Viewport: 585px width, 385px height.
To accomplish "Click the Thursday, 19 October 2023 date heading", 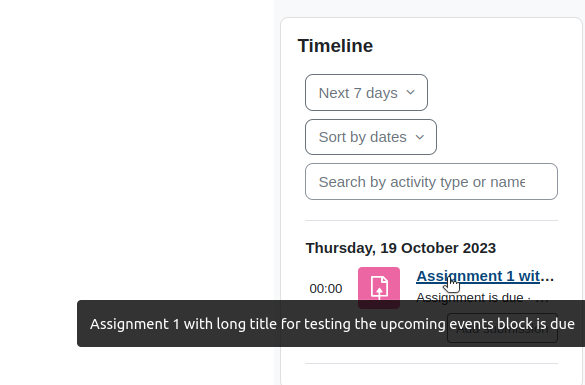I will [401, 248].
